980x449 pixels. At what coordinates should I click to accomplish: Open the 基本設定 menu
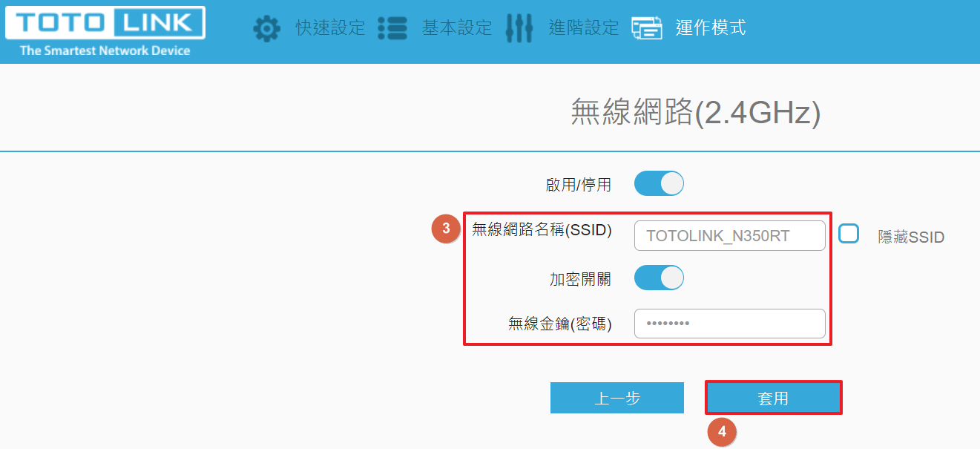[457, 28]
